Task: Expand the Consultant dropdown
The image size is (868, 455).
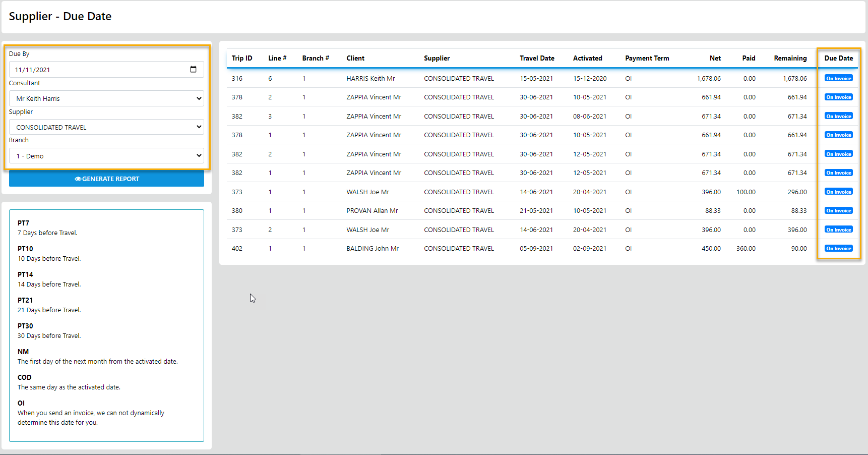Action: click(x=106, y=98)
